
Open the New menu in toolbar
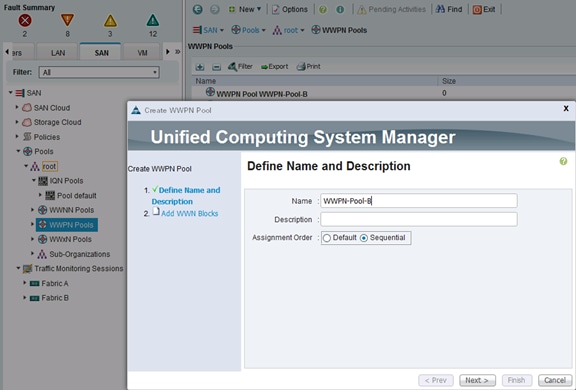click(245, 9)
